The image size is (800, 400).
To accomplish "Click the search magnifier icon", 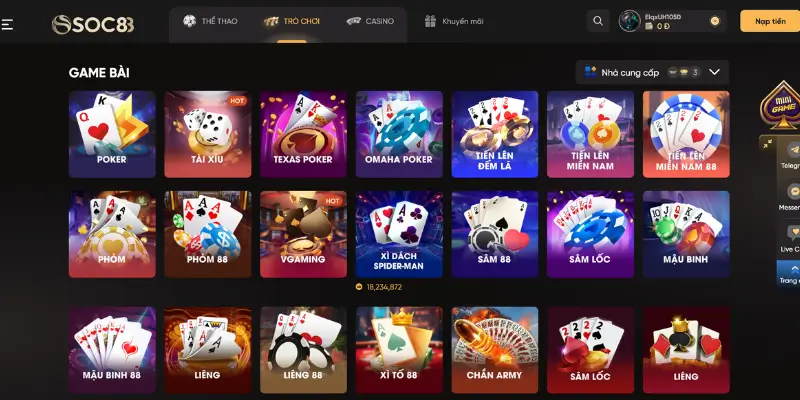I will pos(598,21).
